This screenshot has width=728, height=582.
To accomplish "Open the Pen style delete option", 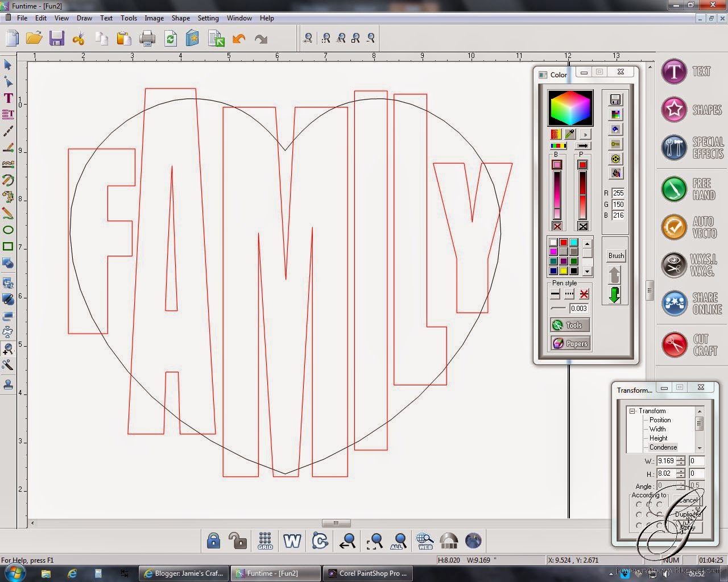I will click(583, 294).
